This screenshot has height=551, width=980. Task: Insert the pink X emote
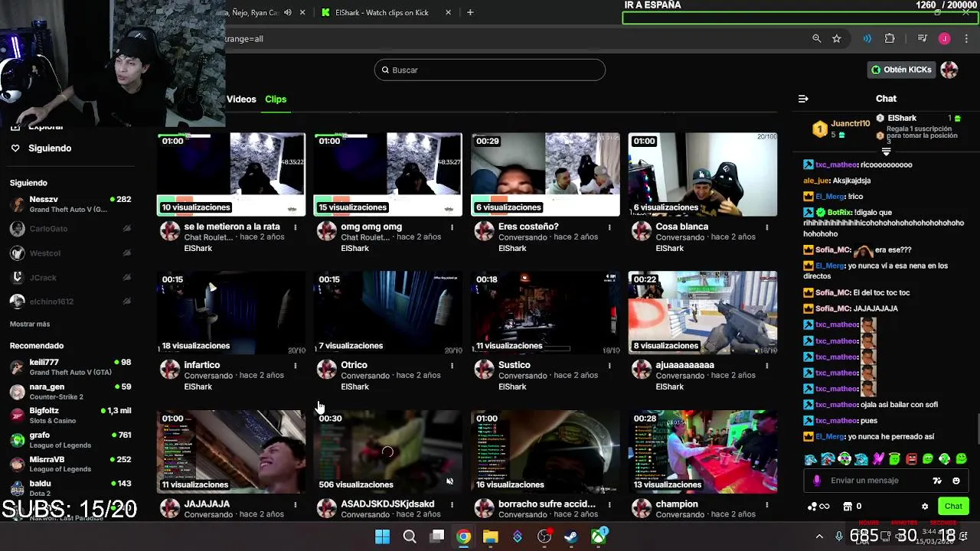tap(877, 459)
